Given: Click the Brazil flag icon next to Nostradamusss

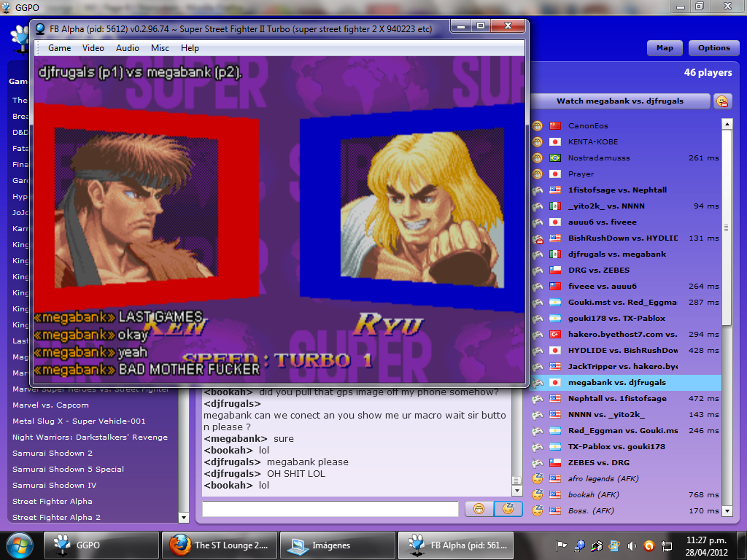Looking at the screenshot, I should (x=555, y=158).
